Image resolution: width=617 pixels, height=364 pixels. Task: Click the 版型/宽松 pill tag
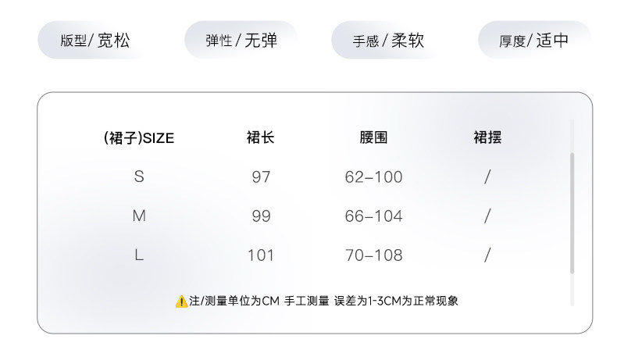pos(95,41)
